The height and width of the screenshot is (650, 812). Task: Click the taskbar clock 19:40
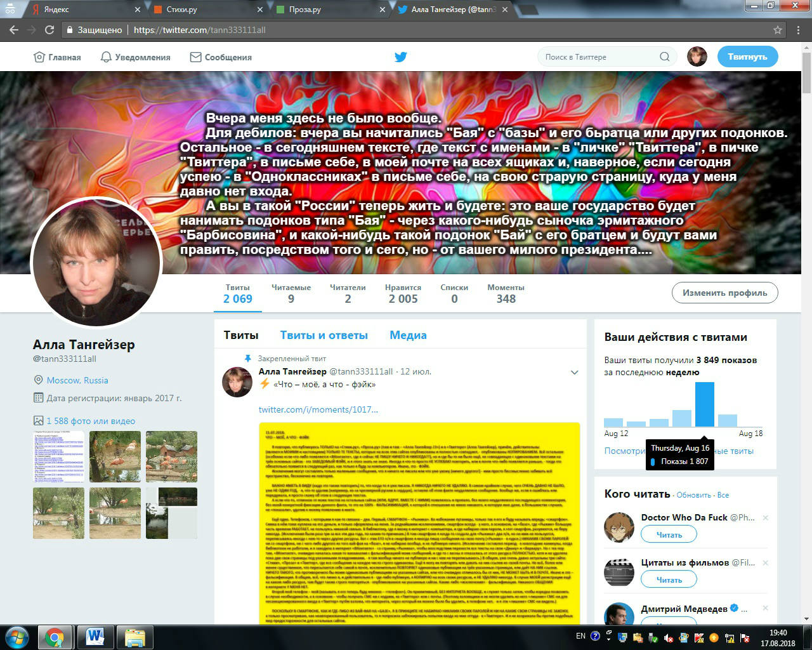click(778, 632)
